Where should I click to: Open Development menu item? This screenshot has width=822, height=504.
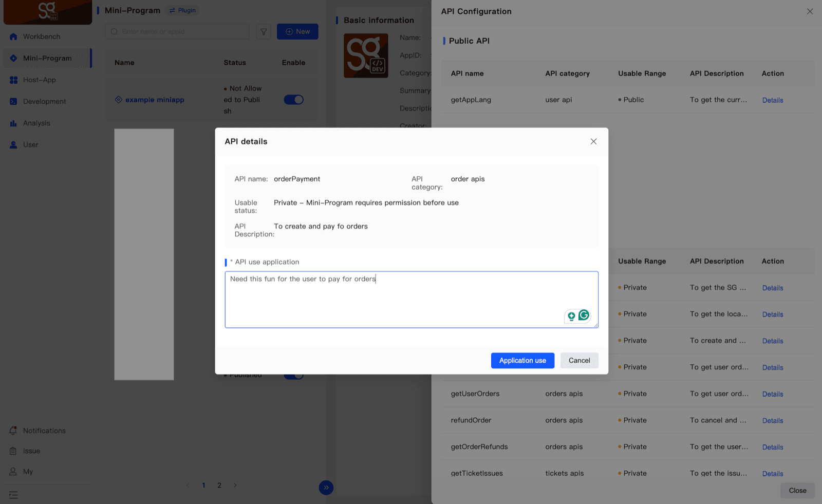point(47,101)
